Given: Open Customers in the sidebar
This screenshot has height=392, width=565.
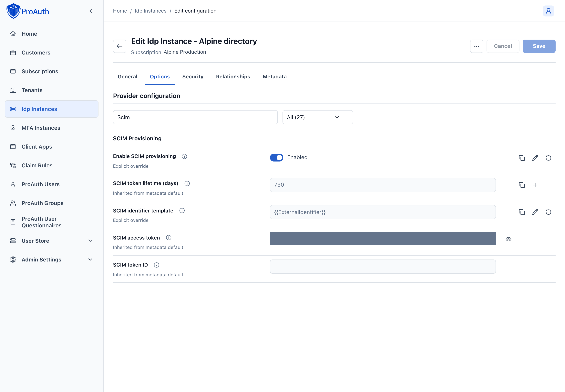Looking at the screenshot, I should (51, 53).
